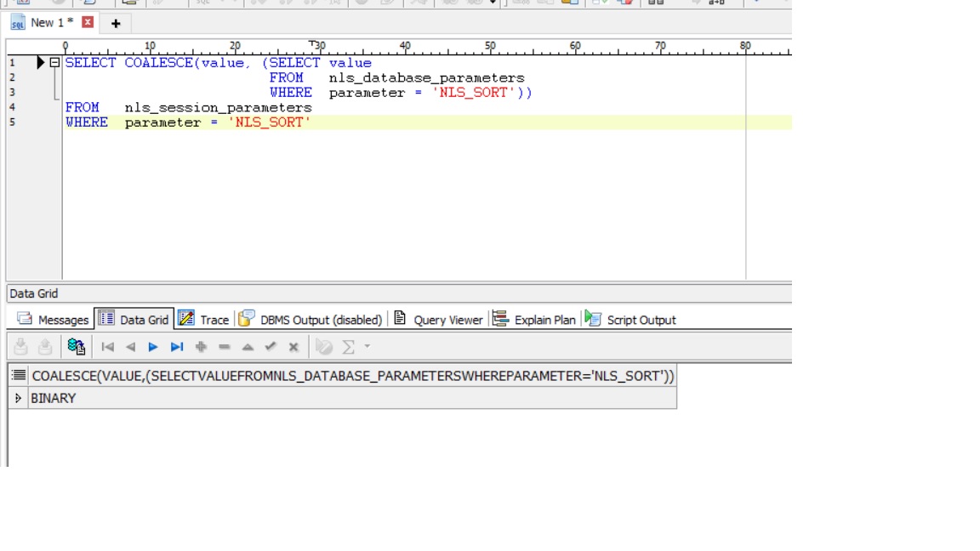
Task: Collapse the SELECT statement code fold
Action: [x=54, y=61]
